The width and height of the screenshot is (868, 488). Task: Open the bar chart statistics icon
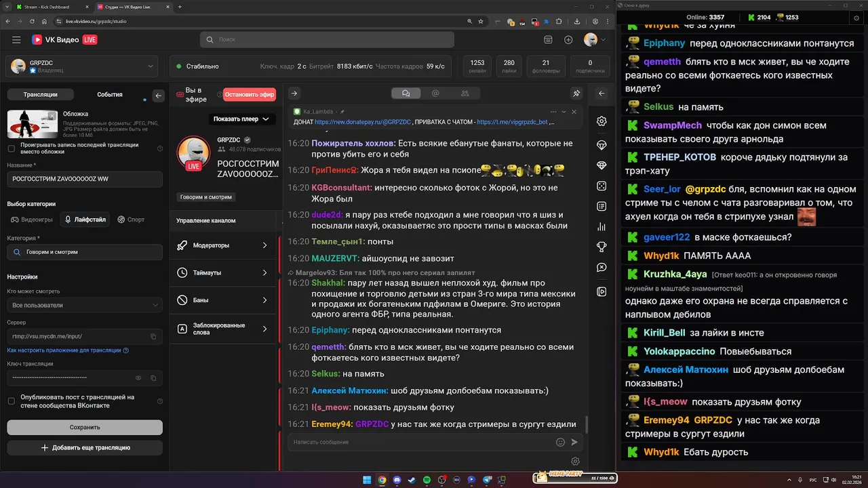pyautogui.click(x=601, y=226)
